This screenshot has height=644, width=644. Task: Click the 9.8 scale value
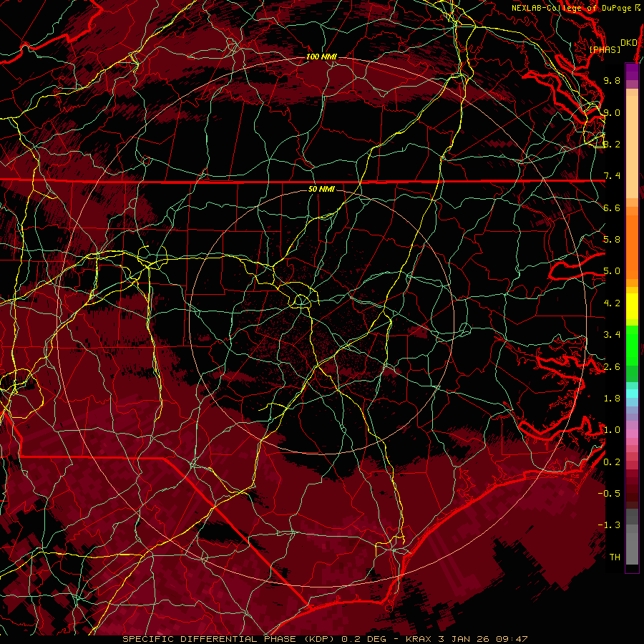[612, 80]
